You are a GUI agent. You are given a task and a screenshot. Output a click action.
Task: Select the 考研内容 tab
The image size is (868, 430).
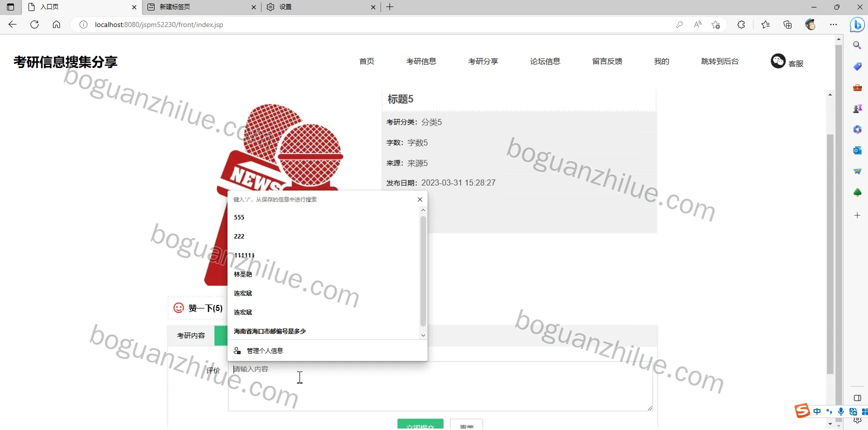(191, 335)
